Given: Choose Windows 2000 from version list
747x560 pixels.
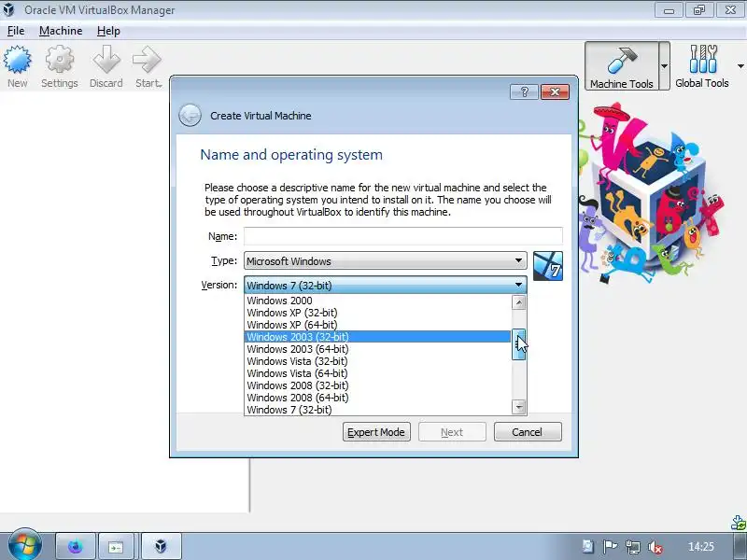Looking at the screenshot, I should click(378, 301).
